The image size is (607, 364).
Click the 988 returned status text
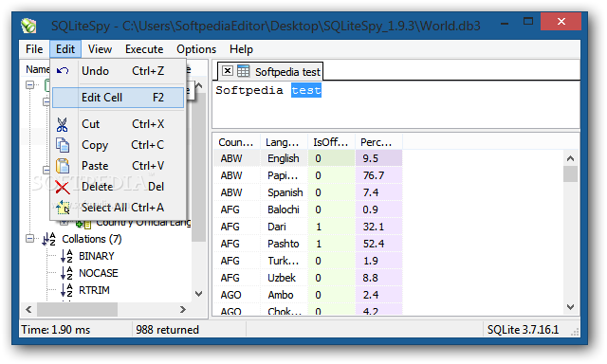(x=167, y=330)
